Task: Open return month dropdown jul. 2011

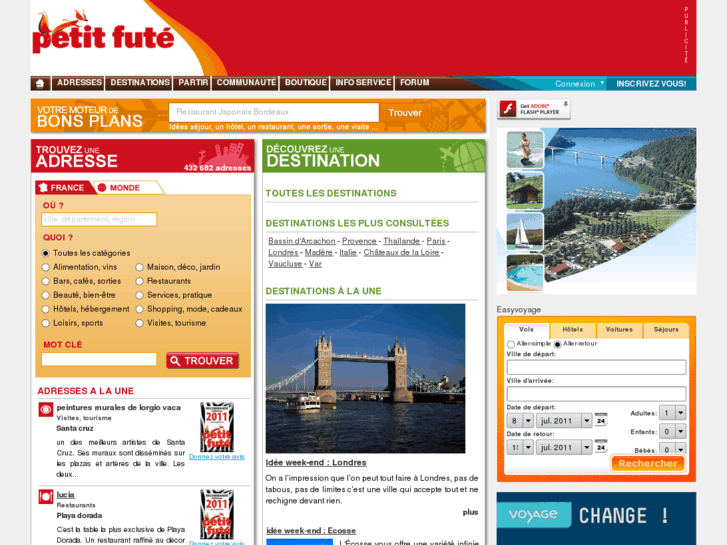Action: [564, 447]
